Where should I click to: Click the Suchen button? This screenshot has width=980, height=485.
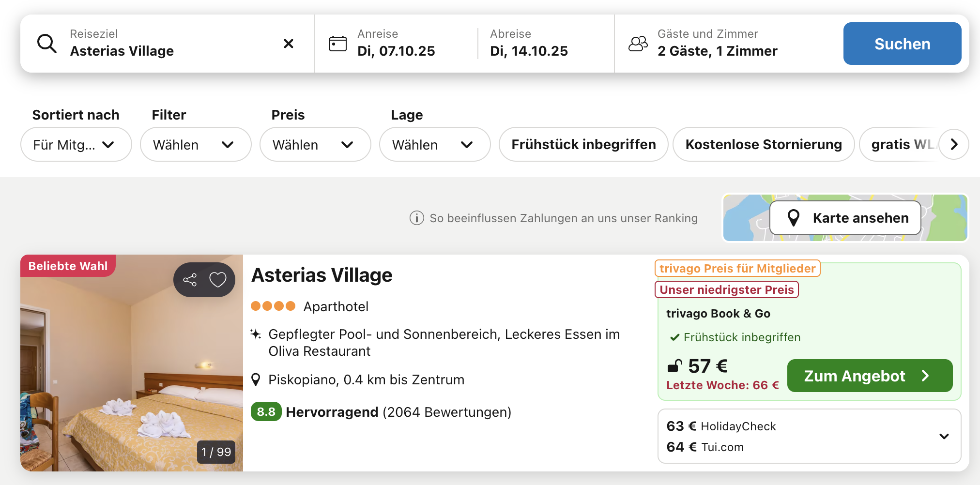902,44
